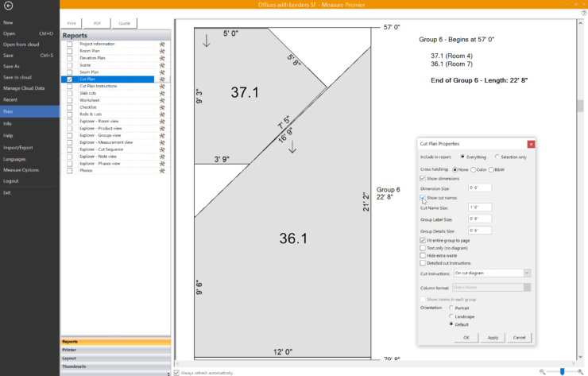Toggle Fit entire group to page

click(423, 240)
